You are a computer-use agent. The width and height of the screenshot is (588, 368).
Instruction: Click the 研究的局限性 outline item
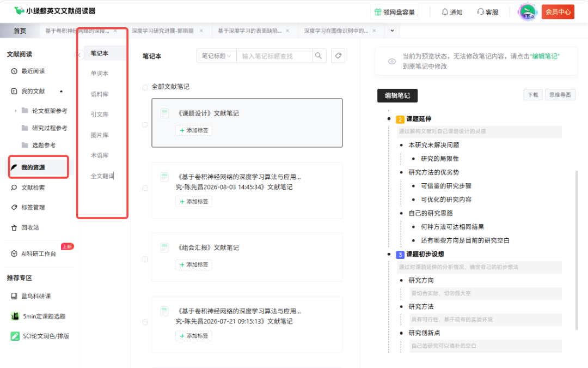pos(439,159)
